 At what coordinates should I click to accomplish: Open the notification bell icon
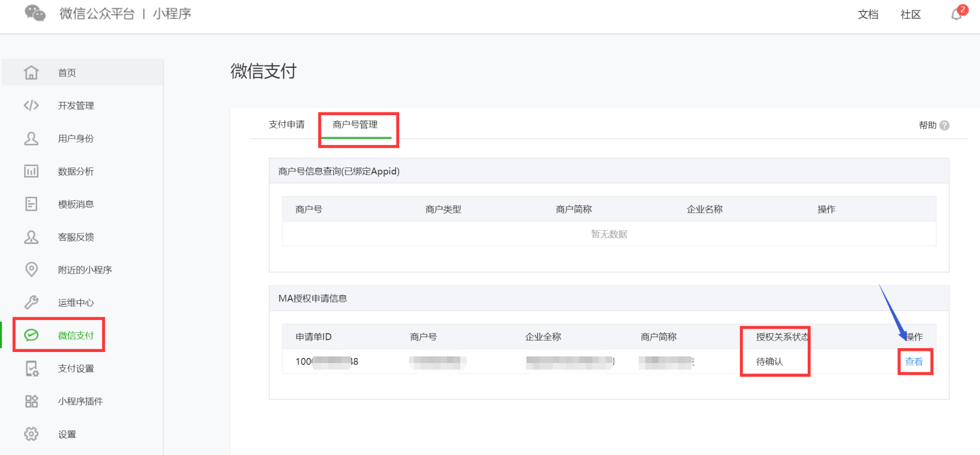[957, 14]
